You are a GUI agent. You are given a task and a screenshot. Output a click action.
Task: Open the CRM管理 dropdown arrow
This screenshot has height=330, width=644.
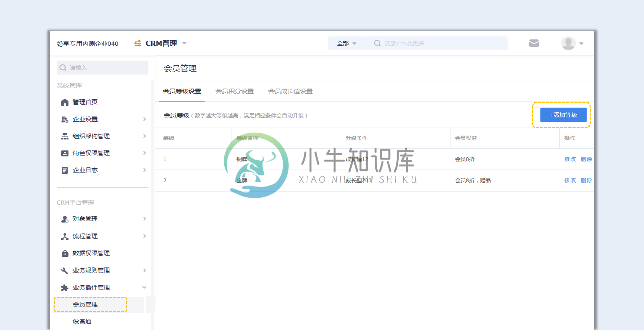184,43
